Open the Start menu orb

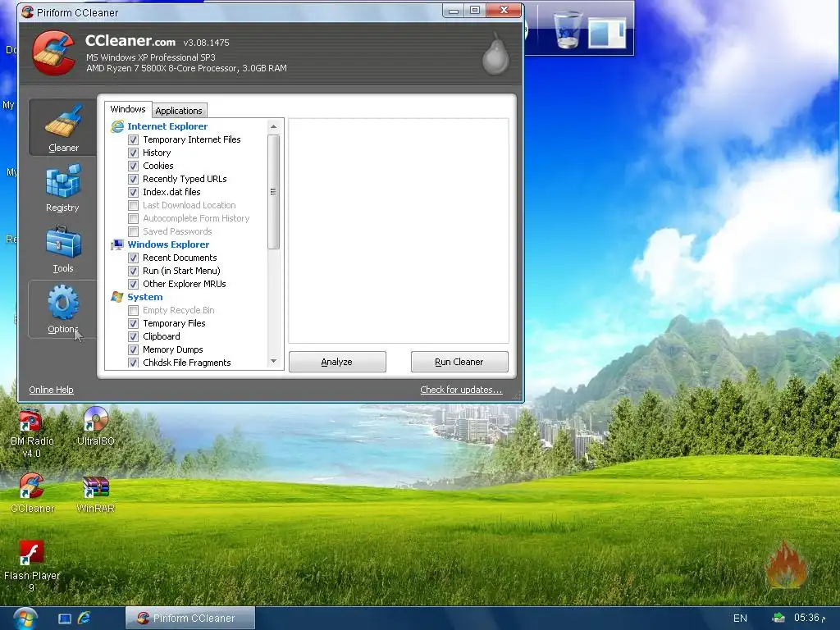[x=25, y=619]
